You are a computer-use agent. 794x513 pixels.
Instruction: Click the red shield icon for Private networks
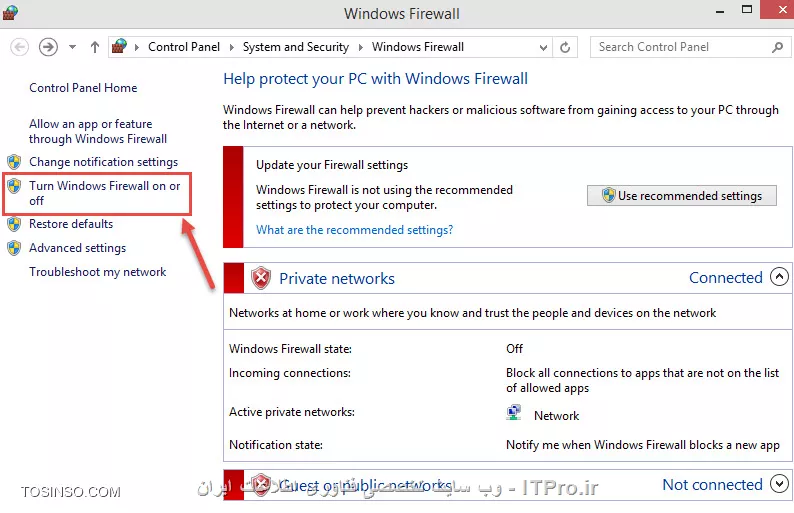click(261, 278)
